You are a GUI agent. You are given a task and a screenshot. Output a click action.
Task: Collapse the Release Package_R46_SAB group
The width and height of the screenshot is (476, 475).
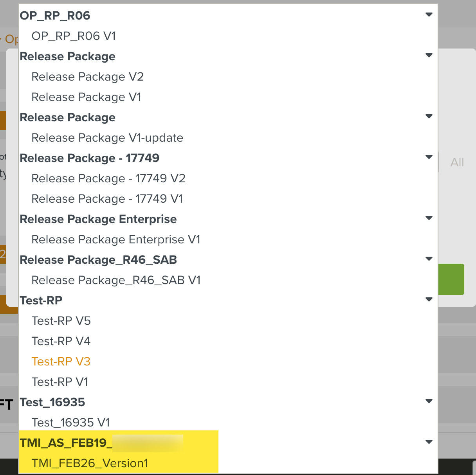coord(429,258)
